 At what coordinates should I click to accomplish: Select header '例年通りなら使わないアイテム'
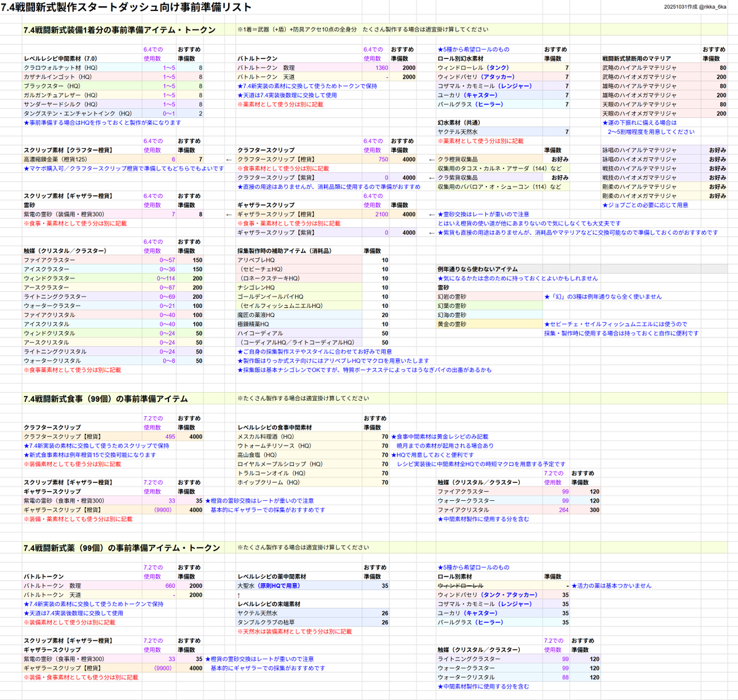(x=477, y=269)
